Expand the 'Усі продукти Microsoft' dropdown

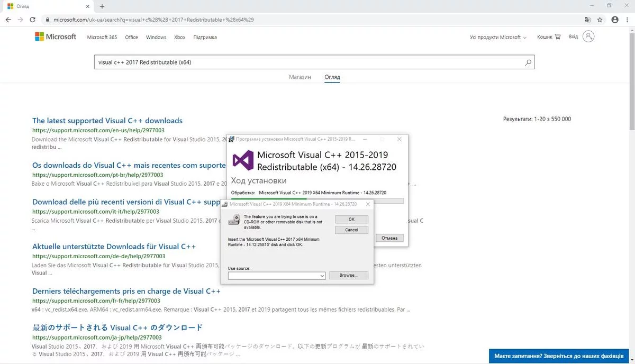[x=498, y=38]
